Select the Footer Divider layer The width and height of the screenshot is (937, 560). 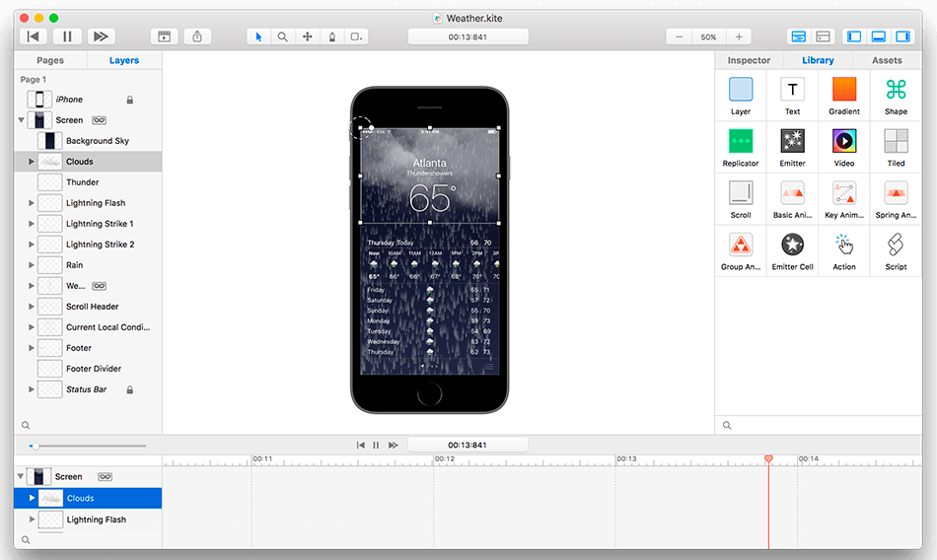tap(88, 369)
